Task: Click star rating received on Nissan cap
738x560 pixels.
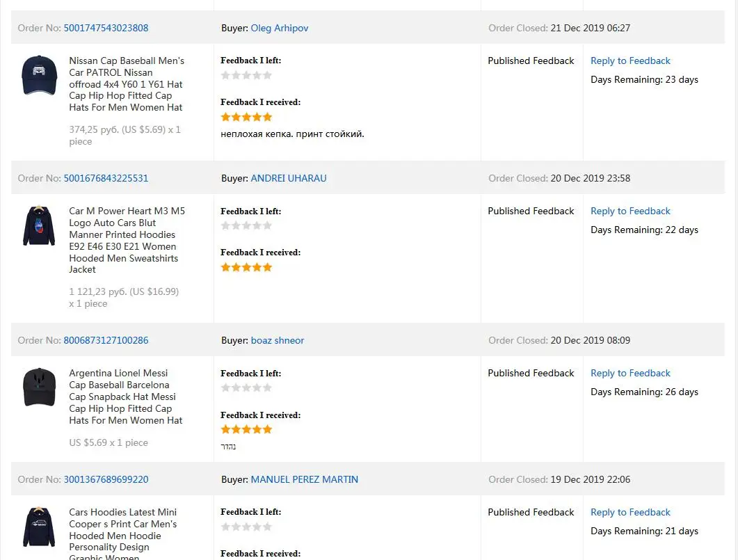Action: (x=246, y=117)
